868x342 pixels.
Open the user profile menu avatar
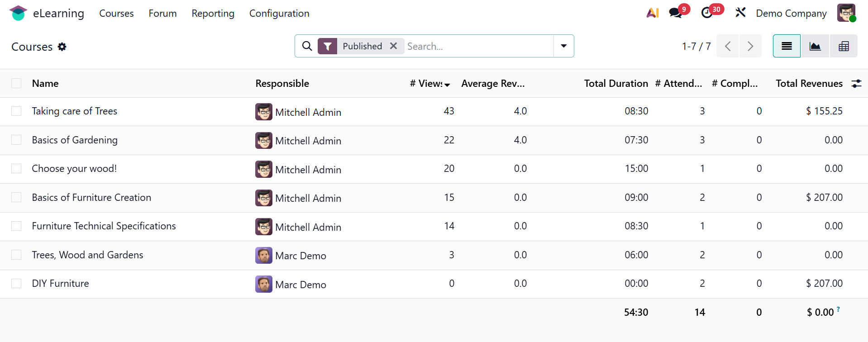(846, 13)
